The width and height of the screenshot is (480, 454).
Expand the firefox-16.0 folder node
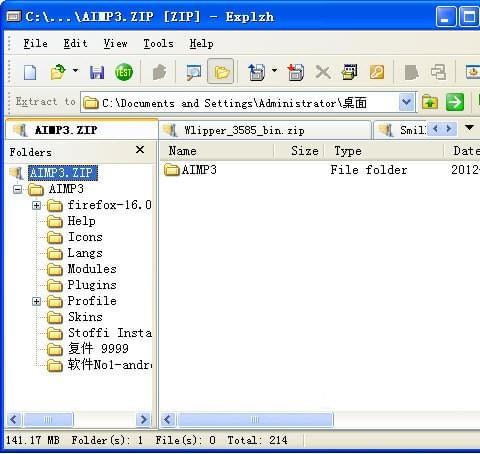click(36, 205)
